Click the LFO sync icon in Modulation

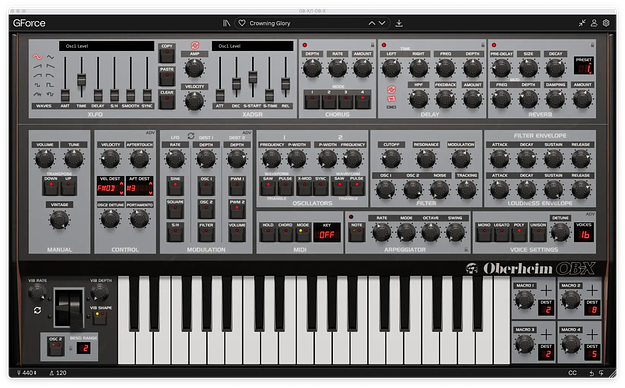pyautogui.click(x=191, y=136)
